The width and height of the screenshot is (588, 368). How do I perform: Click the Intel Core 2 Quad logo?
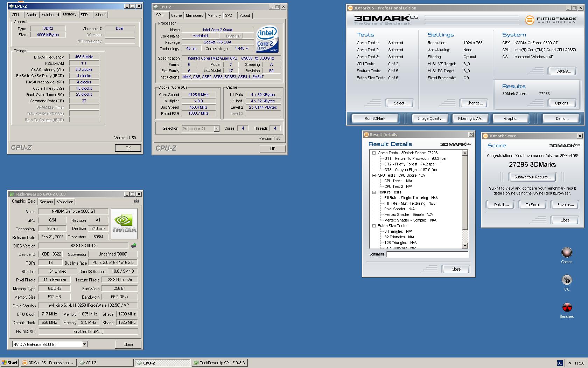[267, 39]
